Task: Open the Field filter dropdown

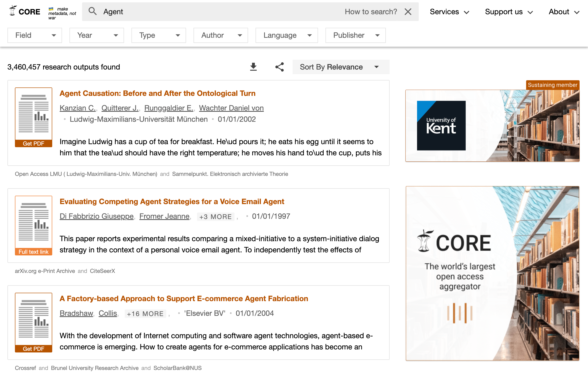Action: pos(35,35)
